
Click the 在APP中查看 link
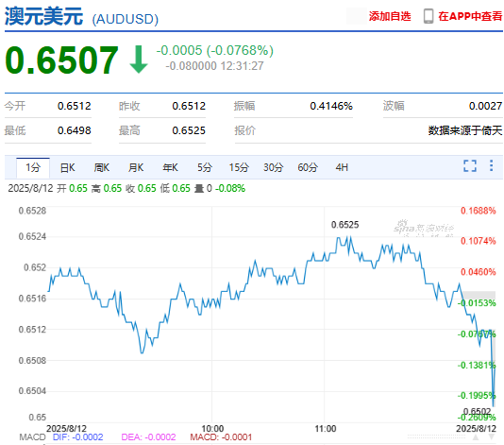(470, 16)
